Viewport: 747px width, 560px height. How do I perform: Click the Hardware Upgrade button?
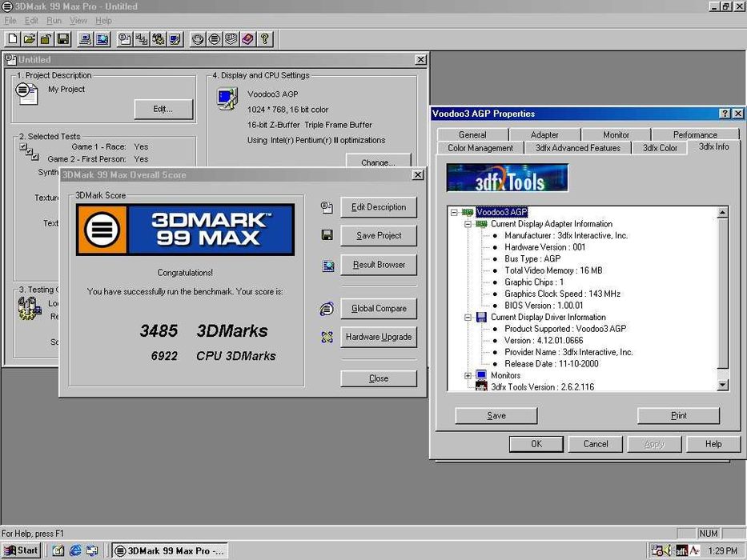379,337
